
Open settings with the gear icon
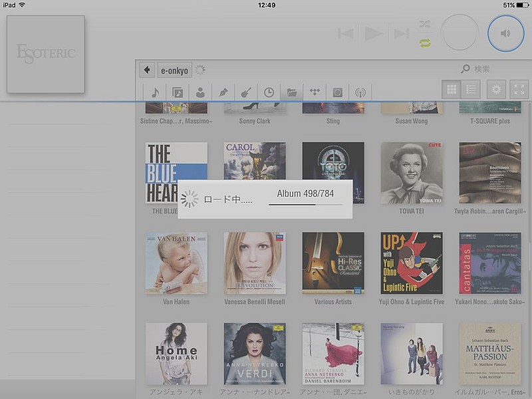point(496,89)
